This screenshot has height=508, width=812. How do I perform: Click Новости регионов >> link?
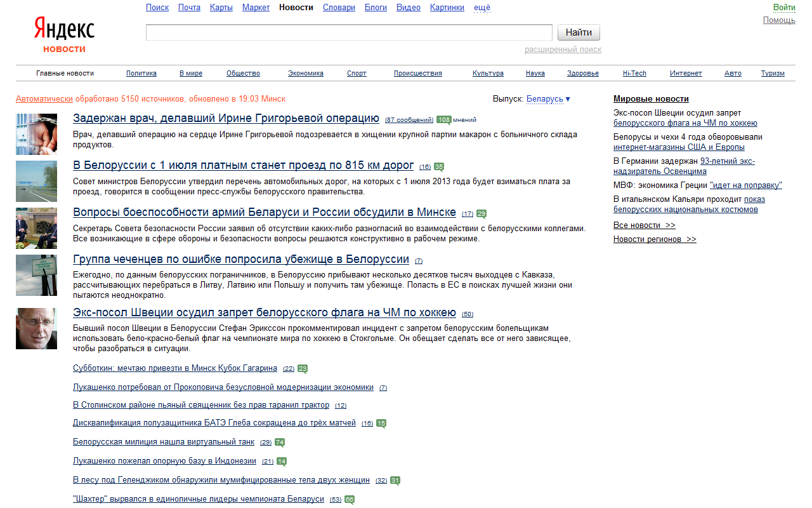pos(655,239)
